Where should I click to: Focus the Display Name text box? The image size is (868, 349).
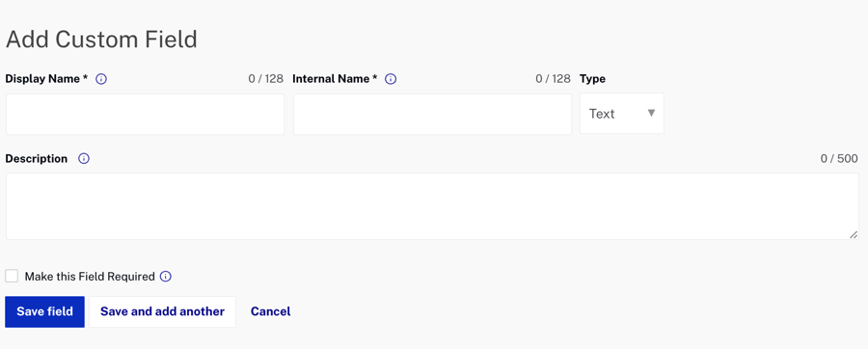click(145, 114)
